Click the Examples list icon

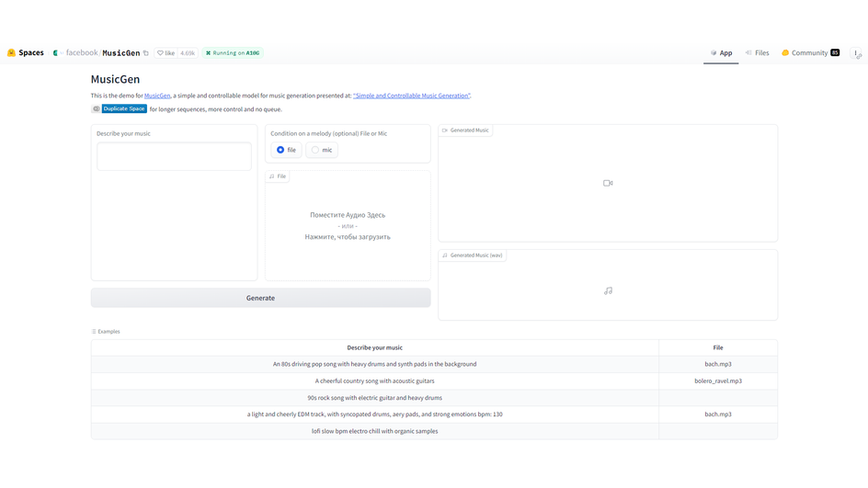[94, 332]
